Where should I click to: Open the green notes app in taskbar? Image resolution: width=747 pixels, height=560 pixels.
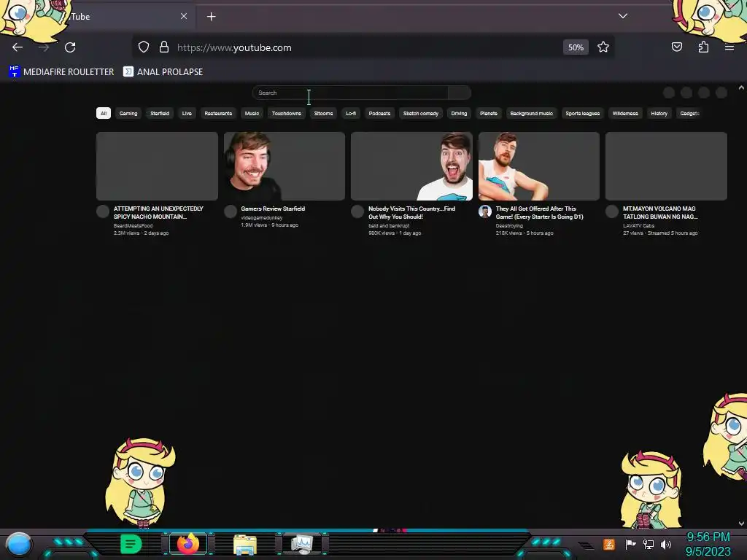coord(131,544)
